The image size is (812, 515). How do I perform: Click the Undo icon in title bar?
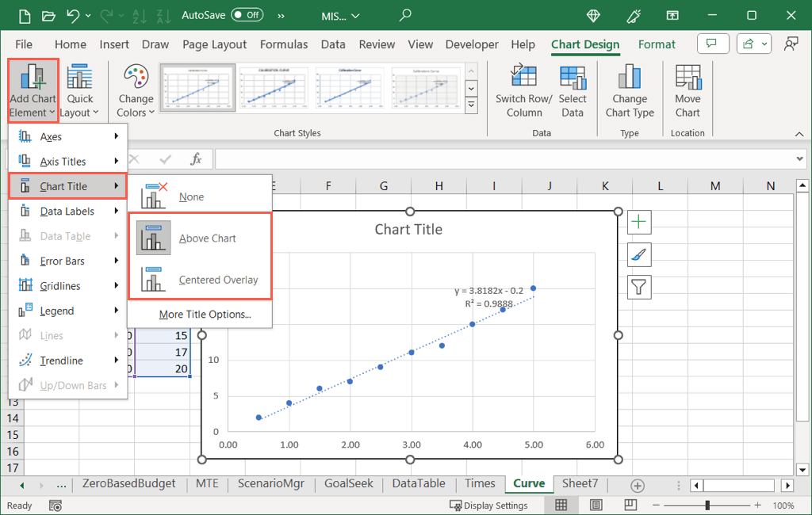[74, 15]
